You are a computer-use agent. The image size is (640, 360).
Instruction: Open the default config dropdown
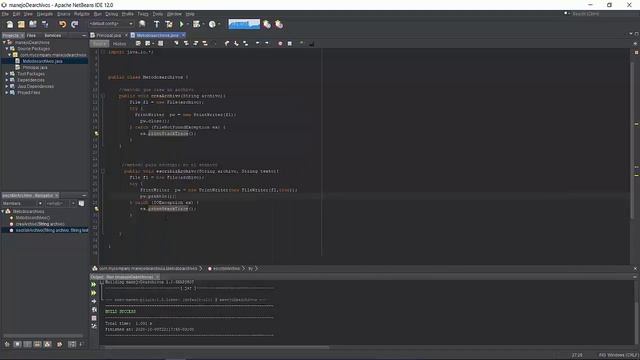coord(111,24)
